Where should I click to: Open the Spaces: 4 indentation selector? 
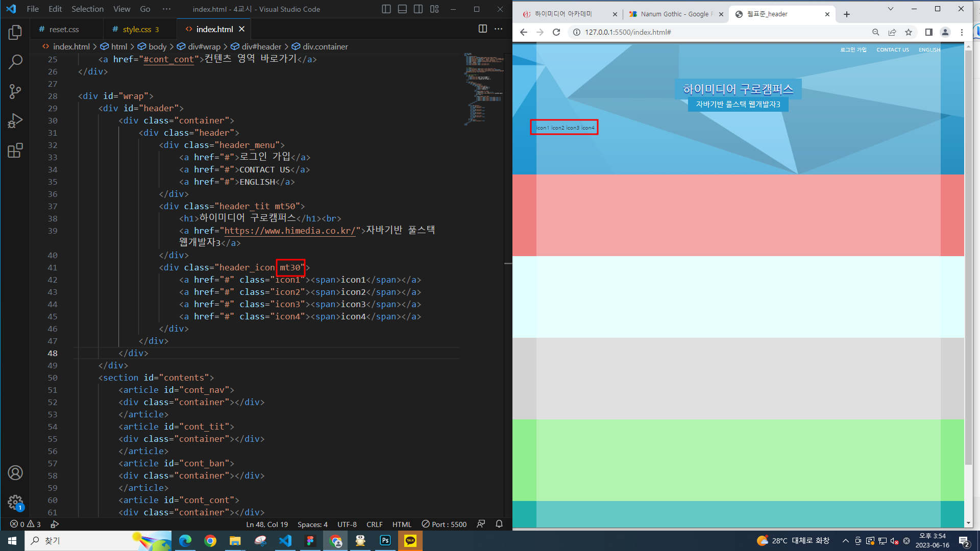[312, 524]
